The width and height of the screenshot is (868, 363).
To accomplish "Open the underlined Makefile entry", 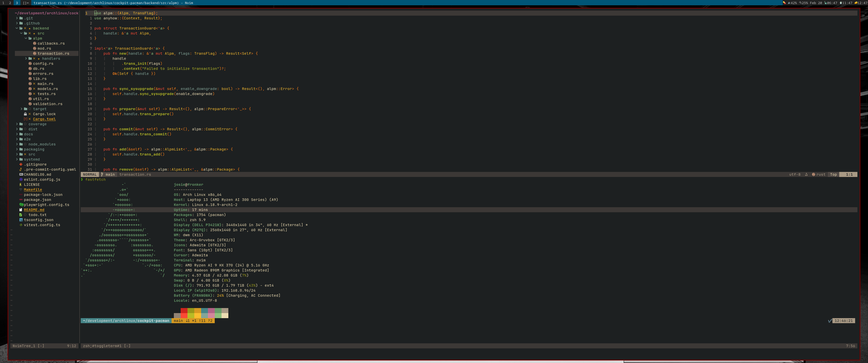I will click(x=33, y=190).
